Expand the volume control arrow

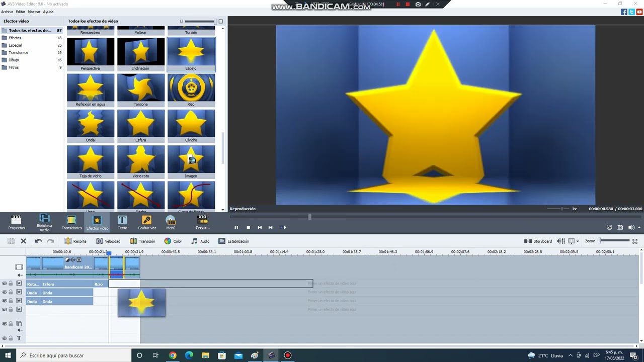(639, 227)
